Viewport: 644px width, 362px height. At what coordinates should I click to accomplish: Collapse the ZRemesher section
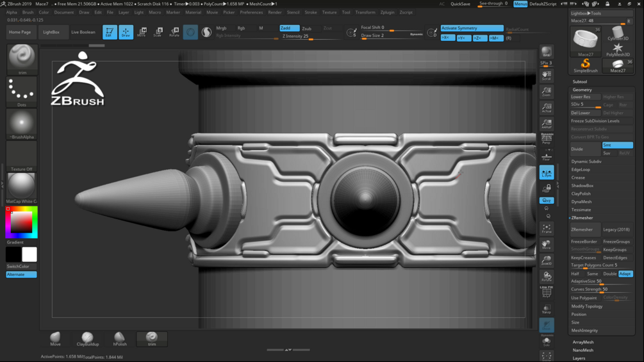[x=582, y=218]
